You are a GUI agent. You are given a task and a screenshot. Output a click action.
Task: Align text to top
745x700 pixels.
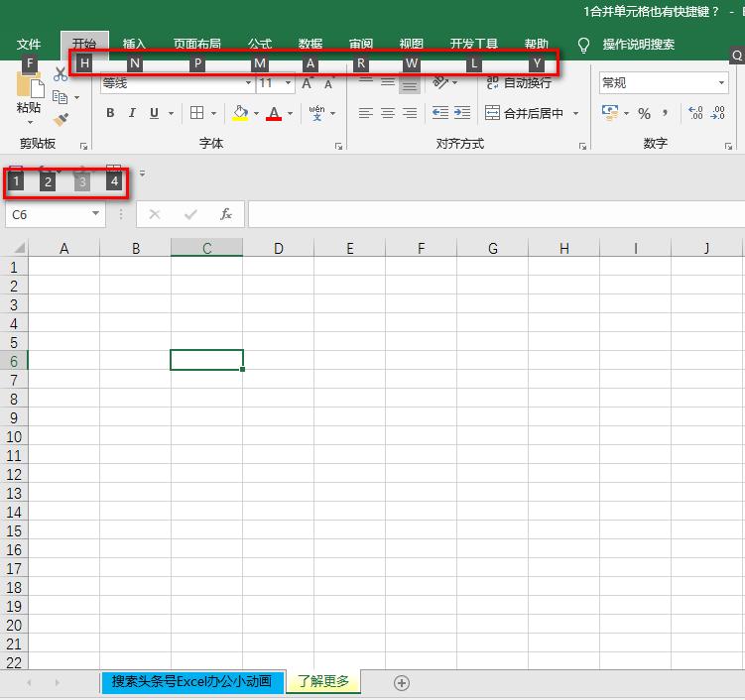tap(366, 80)
